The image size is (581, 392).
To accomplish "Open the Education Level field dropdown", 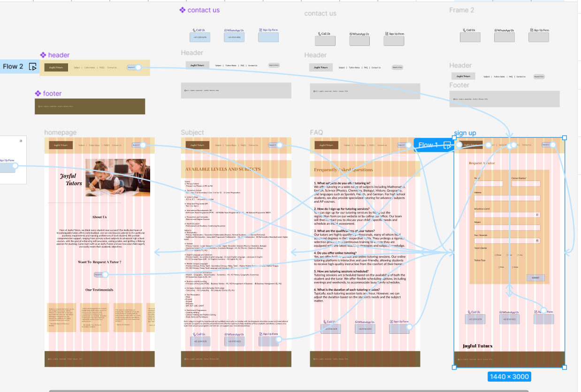I will pos(537,215).
